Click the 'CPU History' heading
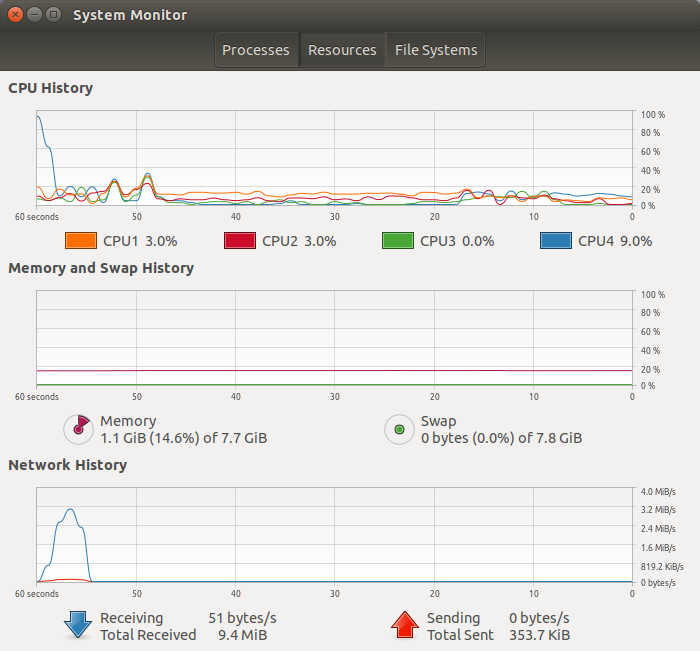 coord(50,88)
